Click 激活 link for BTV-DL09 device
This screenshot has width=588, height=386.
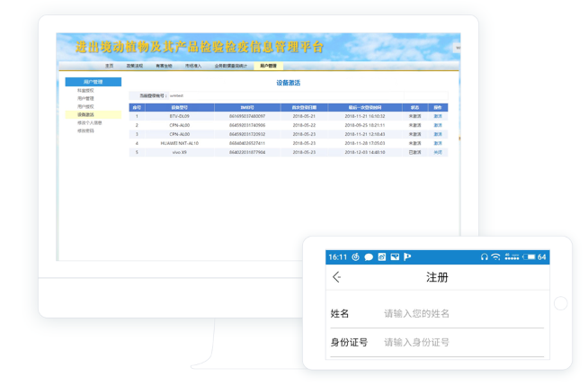438,116
